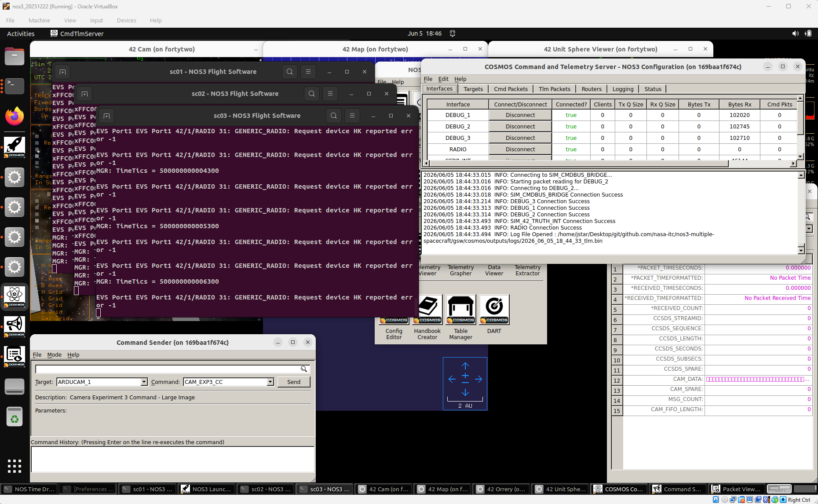Click left arrow in 42 navigation widget
Screen dimensions: 818x504
(452, 379)
